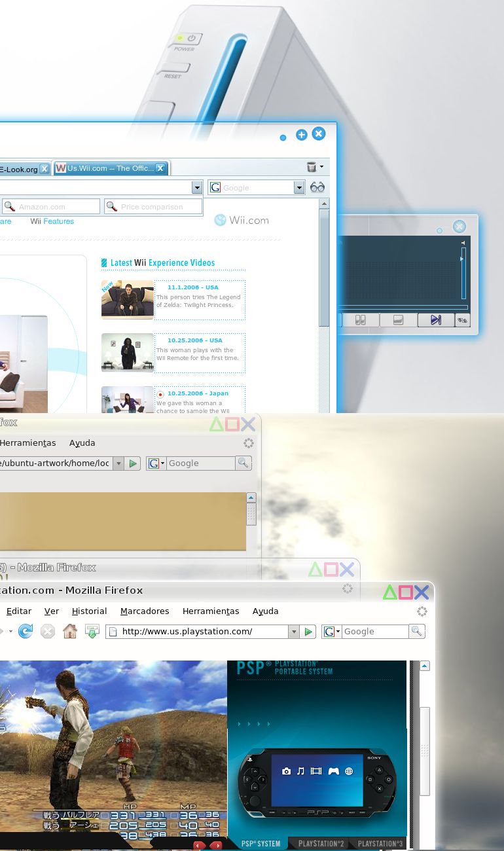Viewport: 504px width, 851px height.
Task: Click the green Go arrow beside the playstation.com URL
Action: click(x=308, y=632)
